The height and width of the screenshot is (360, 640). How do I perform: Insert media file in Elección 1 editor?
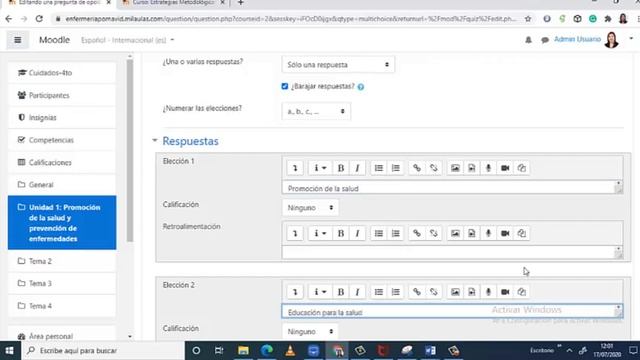pyautogui.click(x=472, y=168)
